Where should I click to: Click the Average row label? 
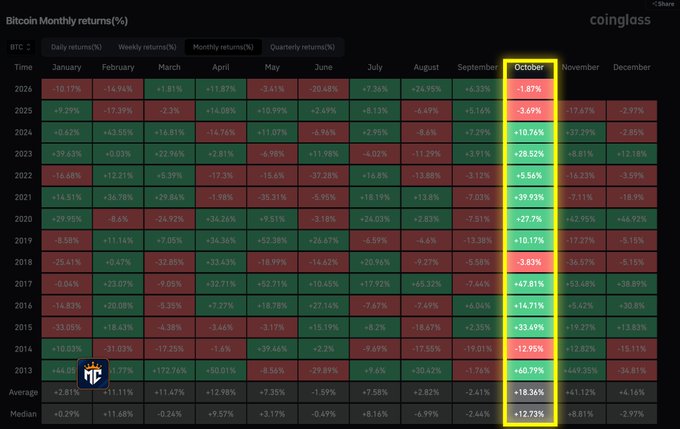pos(23,392)
